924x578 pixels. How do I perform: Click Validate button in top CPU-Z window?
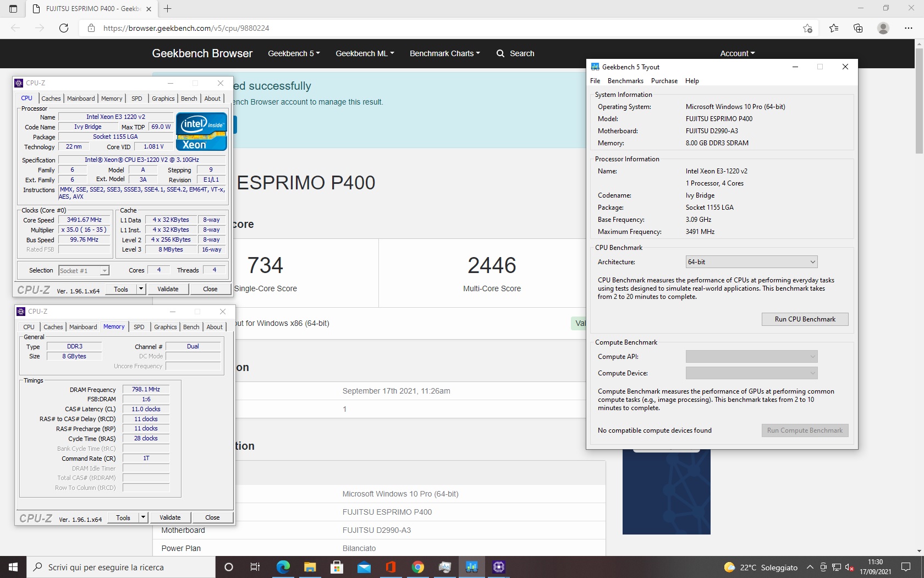click(x=168, y=289)
